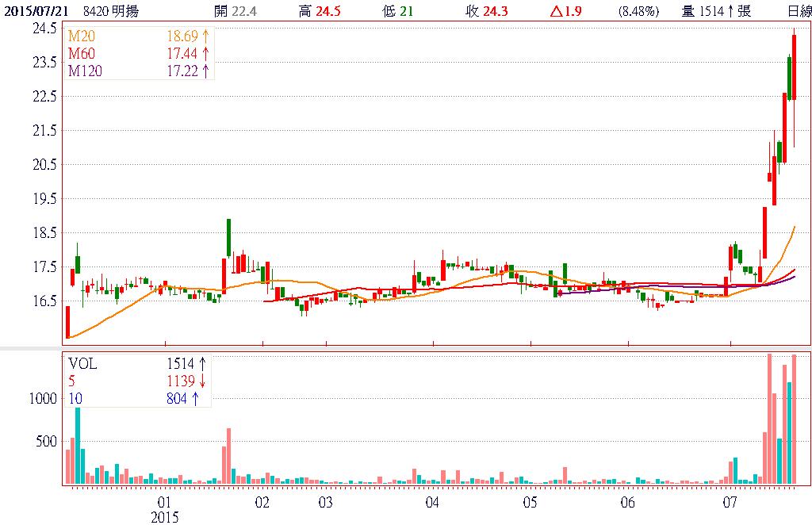Click the blue up arrow beside 804
This screenshot has height=525, width=812.
[x=195, y=398]
